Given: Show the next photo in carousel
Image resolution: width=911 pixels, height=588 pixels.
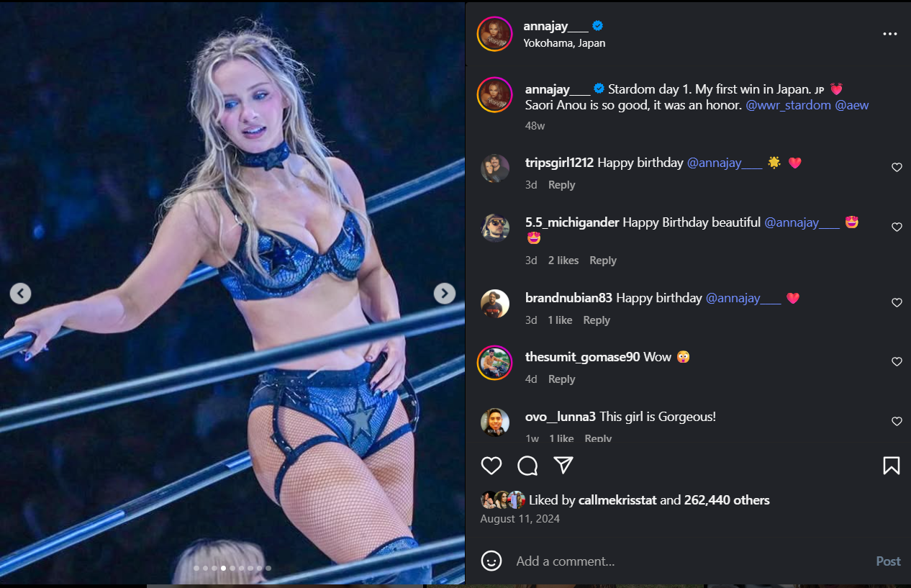Looking at the screenshot, I should [x=445, y=293].
